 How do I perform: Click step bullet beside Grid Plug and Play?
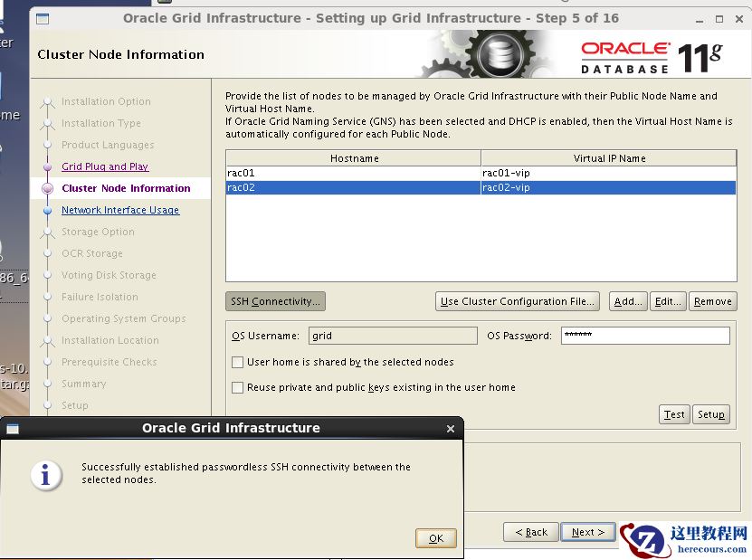(47, 166)
